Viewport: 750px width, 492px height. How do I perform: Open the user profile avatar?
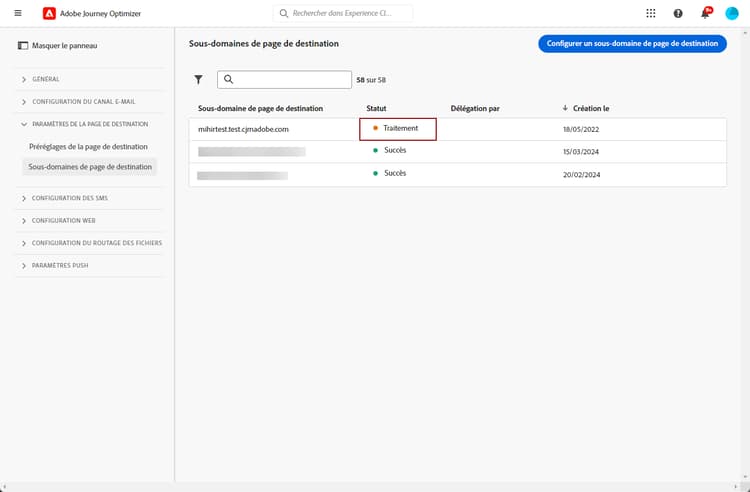pyautogui.click(x=732, y=14)
